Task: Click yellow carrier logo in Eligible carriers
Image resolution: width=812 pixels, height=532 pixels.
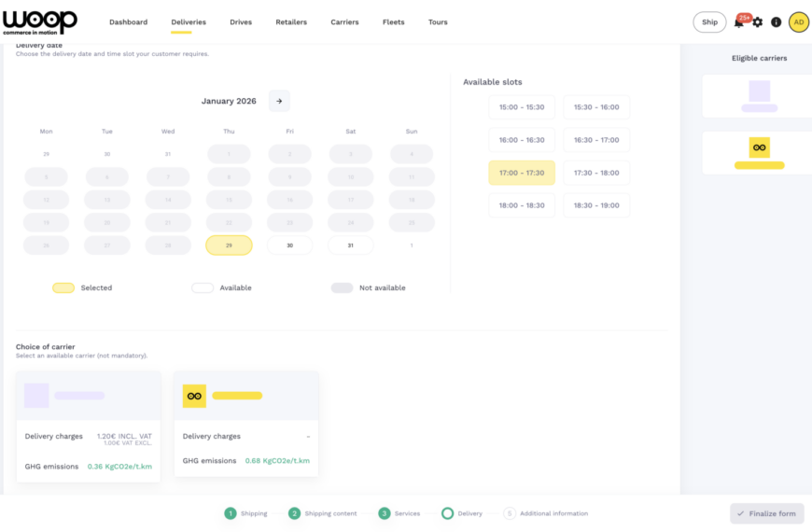Action: point(759,147)
